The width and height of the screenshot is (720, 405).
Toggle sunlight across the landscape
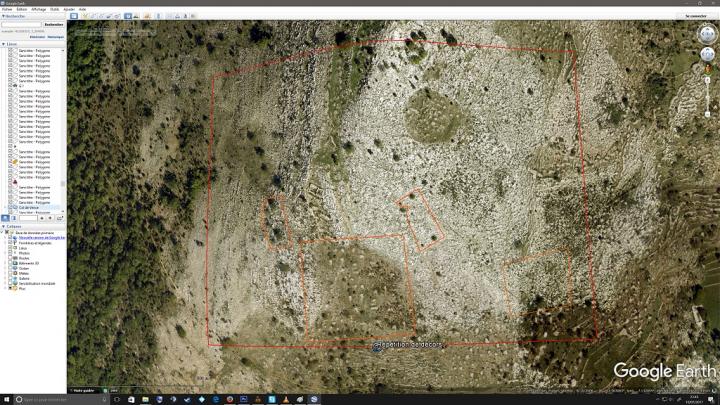point(136,16)
